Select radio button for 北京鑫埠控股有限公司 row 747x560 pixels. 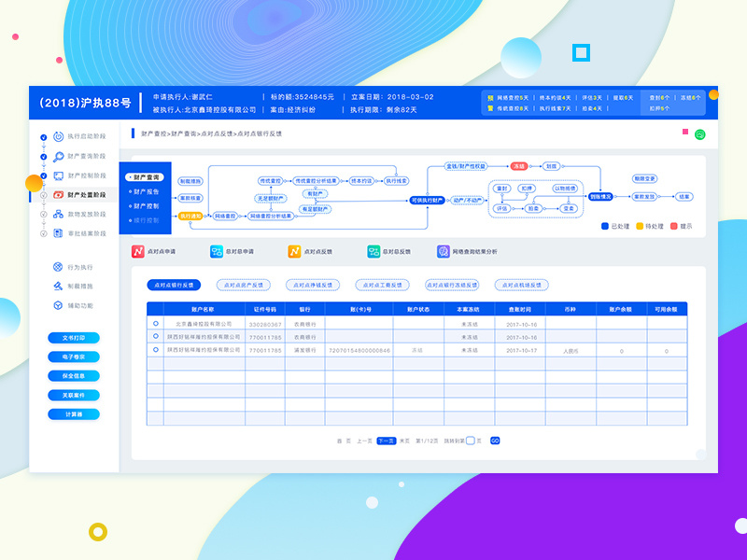[156, 324]
